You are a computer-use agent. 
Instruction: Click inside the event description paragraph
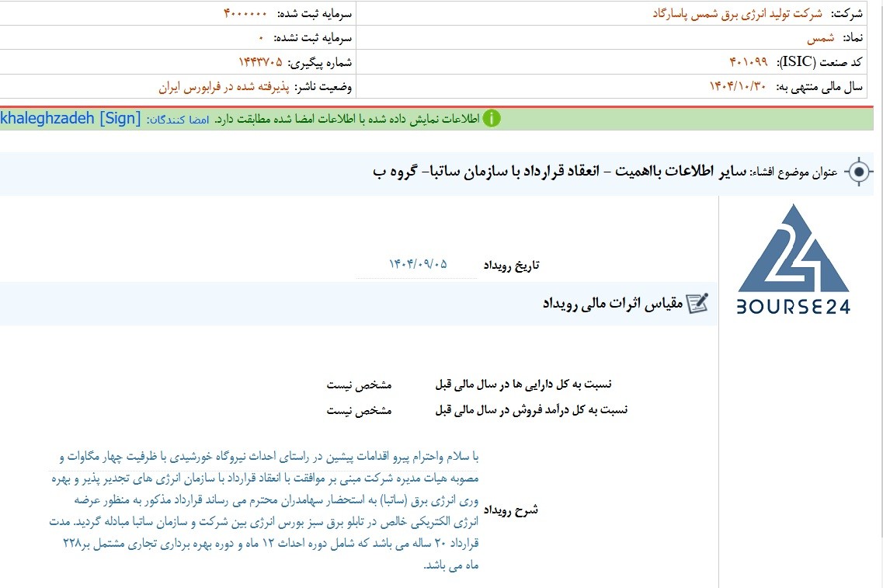tap(264, 510)
